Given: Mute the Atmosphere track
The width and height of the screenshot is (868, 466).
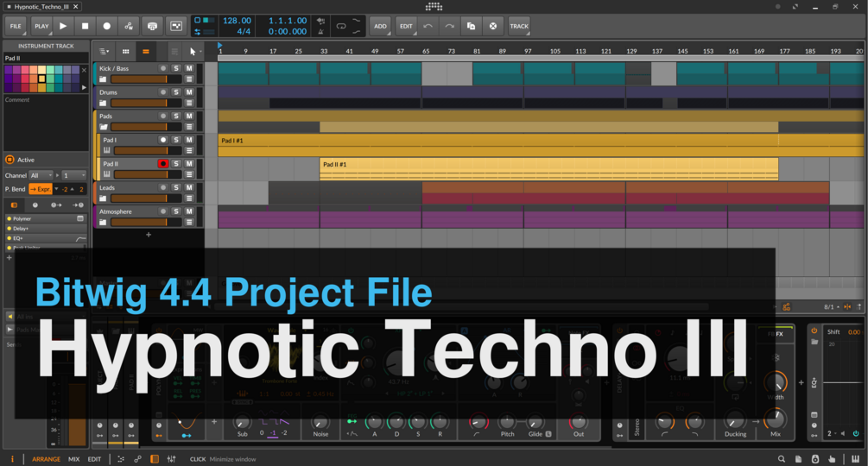Looking at the screenshot, I should (x=189, y=211).
